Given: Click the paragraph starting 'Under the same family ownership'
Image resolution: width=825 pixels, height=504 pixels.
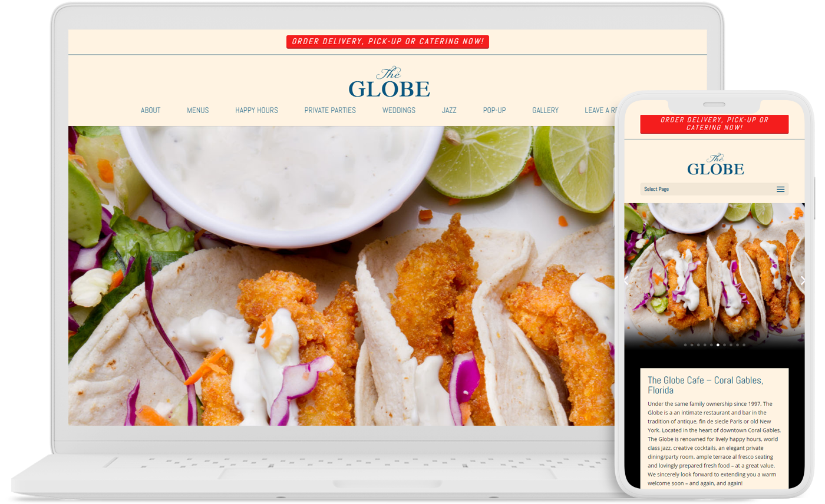Looking at the screenshot, I should (x=714, y=443).
